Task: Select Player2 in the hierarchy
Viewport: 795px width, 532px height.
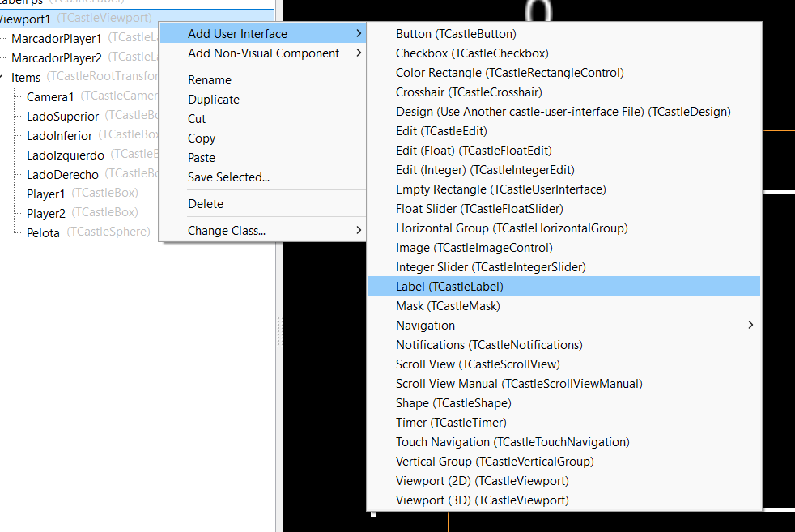Action: [x=45, y=214]
